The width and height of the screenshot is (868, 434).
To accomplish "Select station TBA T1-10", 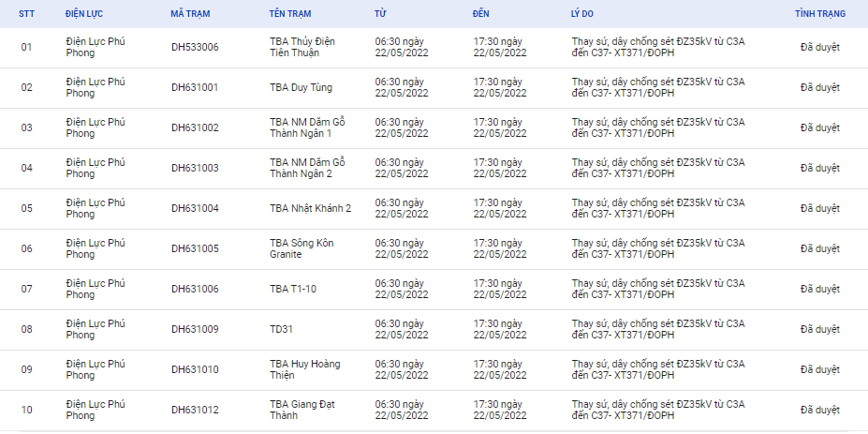I will [293, 289].
